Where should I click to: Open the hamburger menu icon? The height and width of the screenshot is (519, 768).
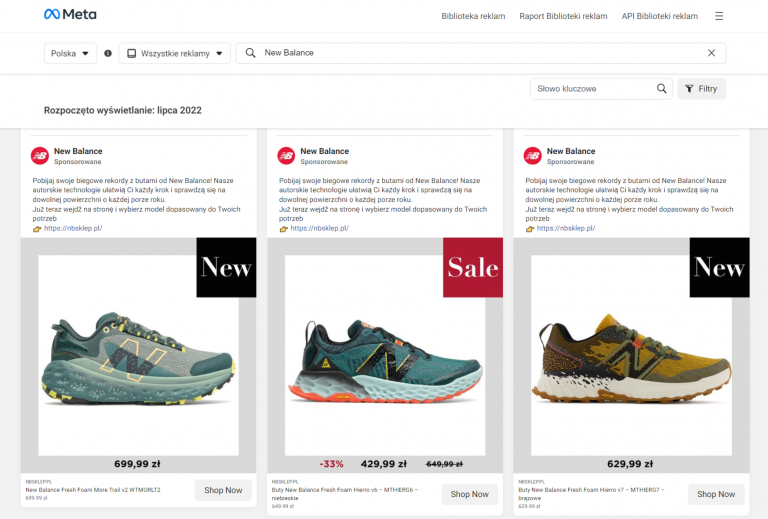(719, 16)
